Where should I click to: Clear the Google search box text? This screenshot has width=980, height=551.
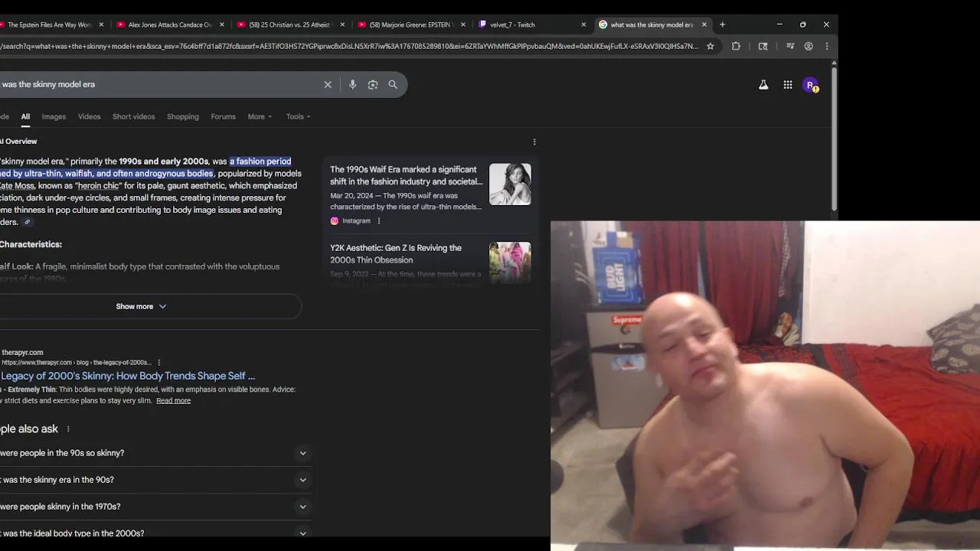(x=328, y=85)
